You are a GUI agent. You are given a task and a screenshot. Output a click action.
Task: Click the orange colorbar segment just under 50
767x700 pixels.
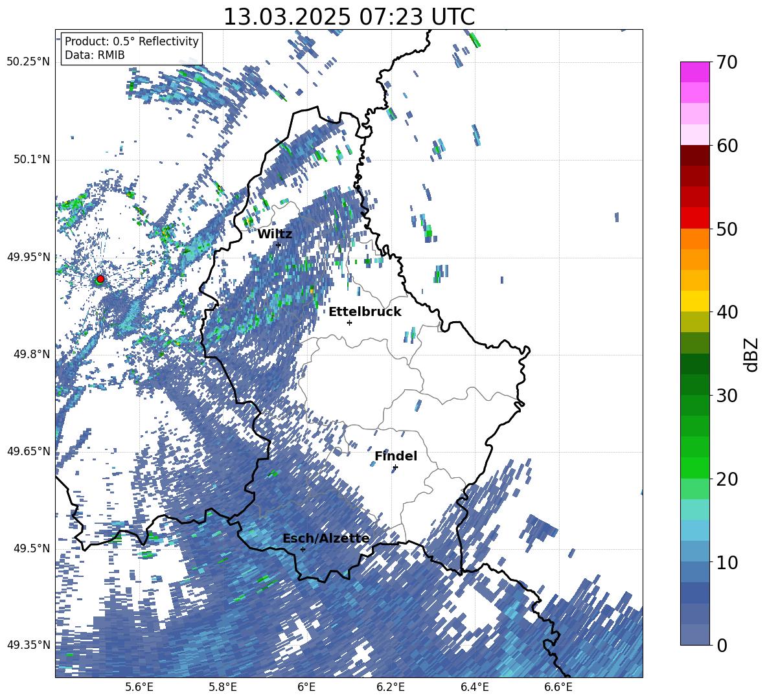point(694,238)
